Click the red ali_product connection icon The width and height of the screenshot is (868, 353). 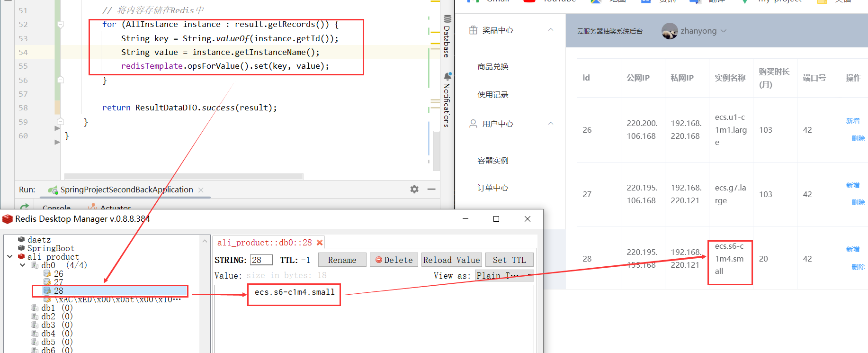21,256
